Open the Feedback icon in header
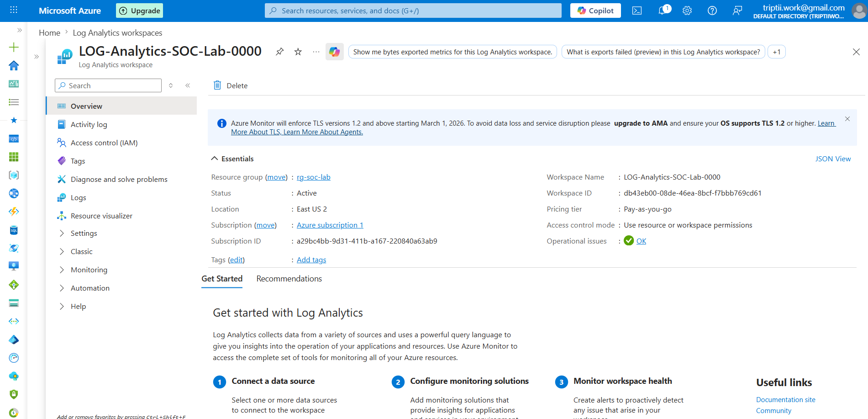 (x=737, y=11)
